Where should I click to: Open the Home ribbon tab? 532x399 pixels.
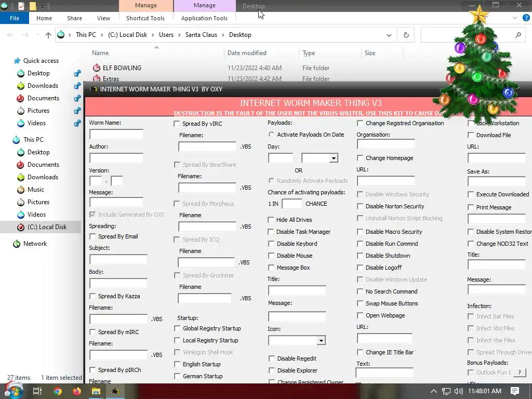(x=44, y=18)
